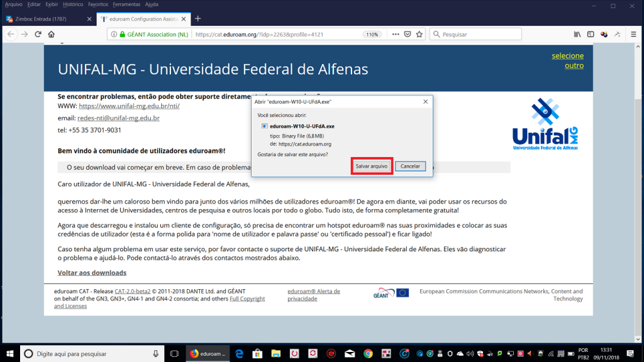Close the Abrir eduroam-W10 dialog

tap(426, 101)
